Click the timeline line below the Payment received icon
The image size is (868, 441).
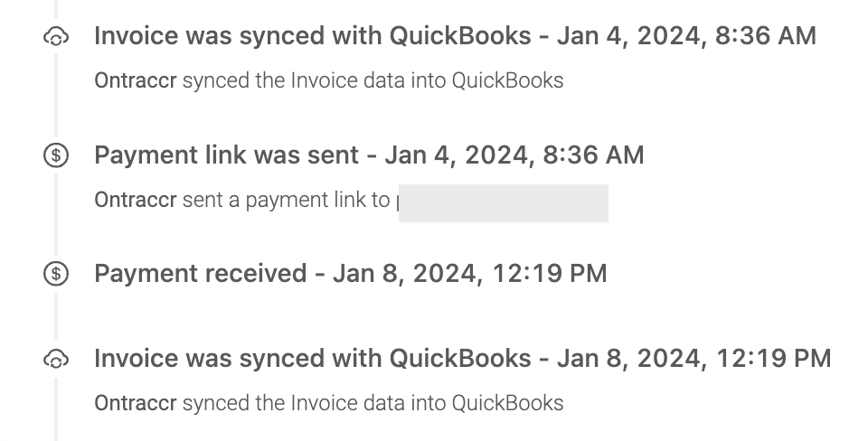click(56, 315)
